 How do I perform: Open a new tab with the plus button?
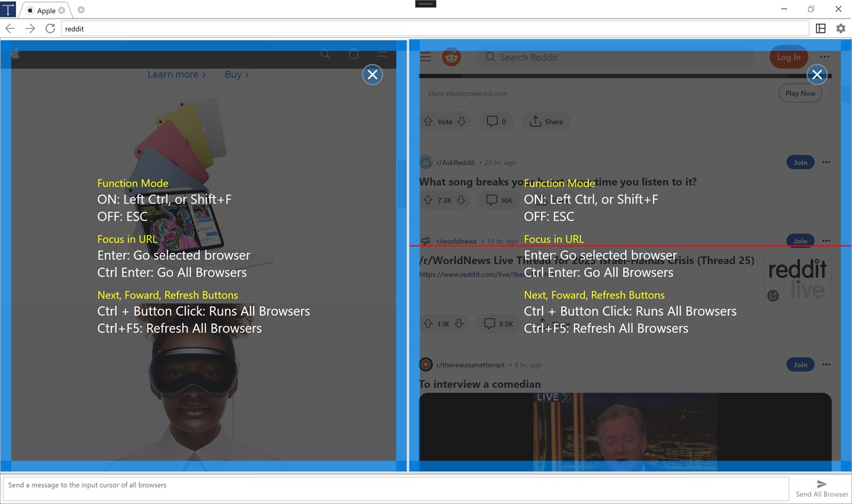[81, 10]
